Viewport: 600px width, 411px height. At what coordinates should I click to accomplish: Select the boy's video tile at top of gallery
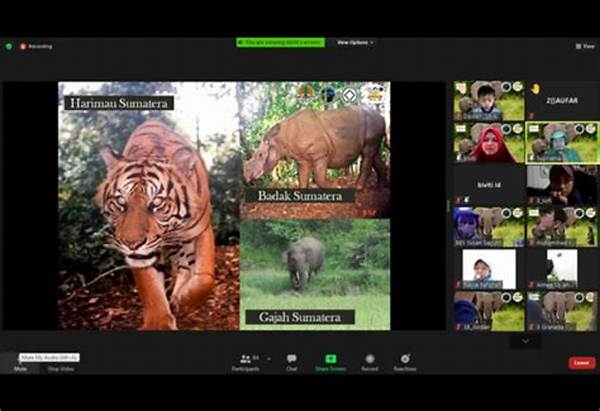(489, 101)
